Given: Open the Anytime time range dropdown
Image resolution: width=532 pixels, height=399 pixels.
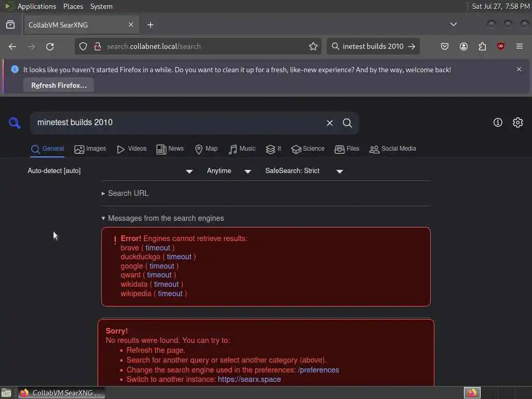Looking at the screenshot, I should click(229, 171).
